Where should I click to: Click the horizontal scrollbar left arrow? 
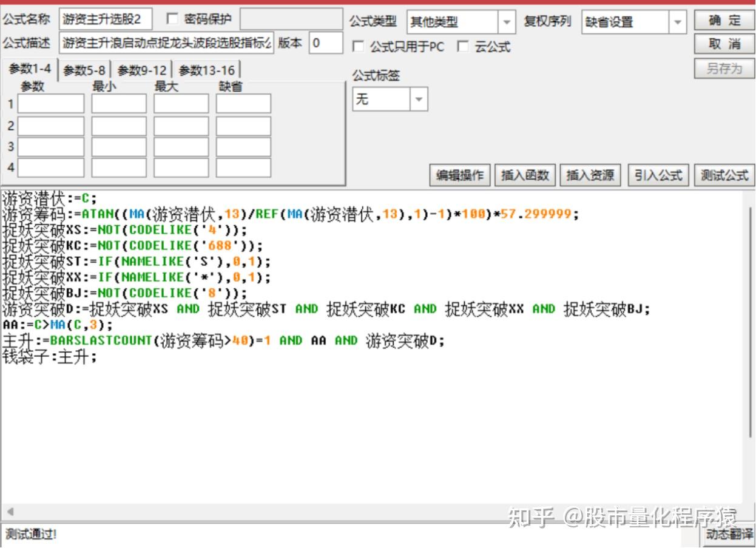10,512
